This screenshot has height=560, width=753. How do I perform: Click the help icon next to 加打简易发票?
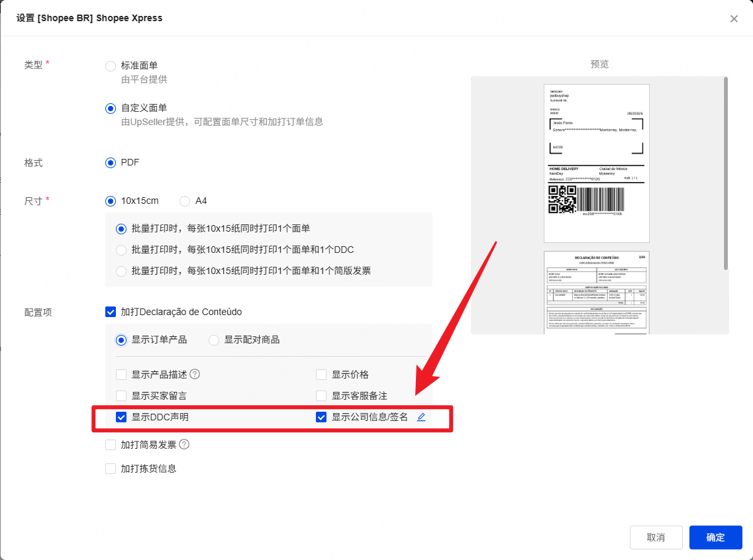tap(184, 444)
